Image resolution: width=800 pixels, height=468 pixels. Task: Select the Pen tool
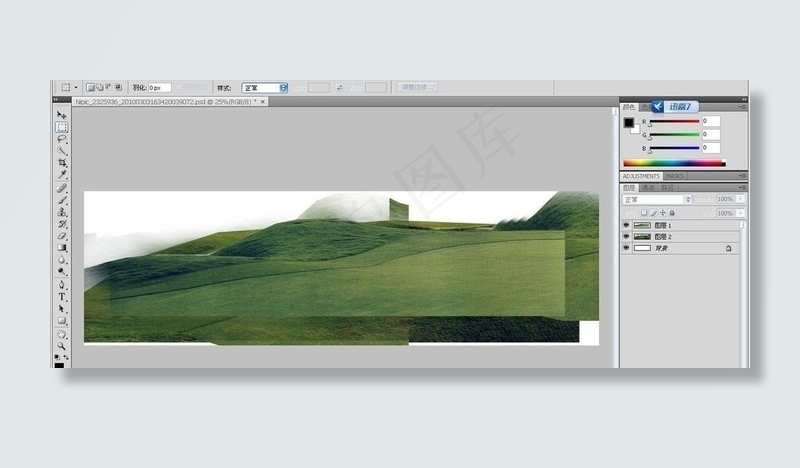coord(62,285)
